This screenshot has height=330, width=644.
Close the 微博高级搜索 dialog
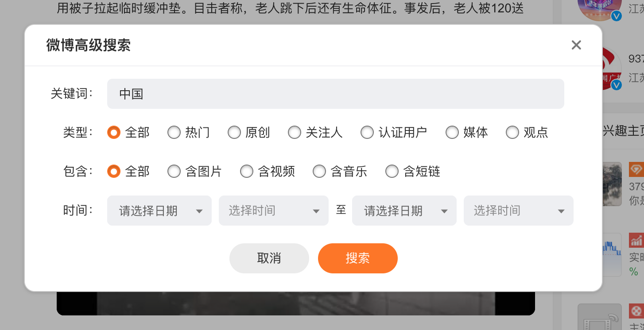(576, 45)
